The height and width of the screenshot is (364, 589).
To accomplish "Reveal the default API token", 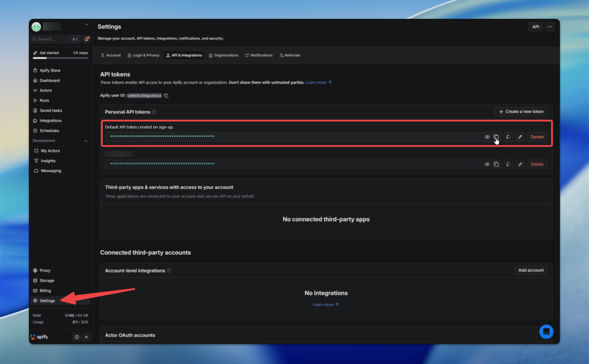I will pyautogui.click(x=487, y=137).
